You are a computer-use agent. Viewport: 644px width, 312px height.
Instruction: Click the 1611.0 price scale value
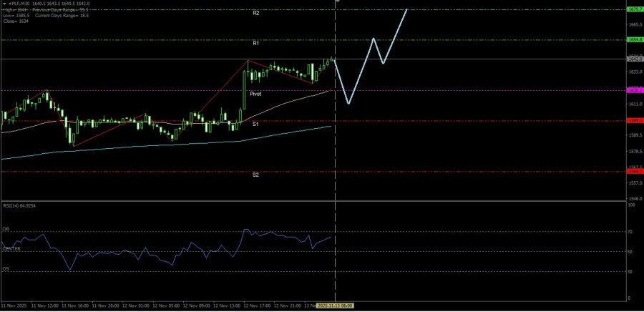click(635, 104)
